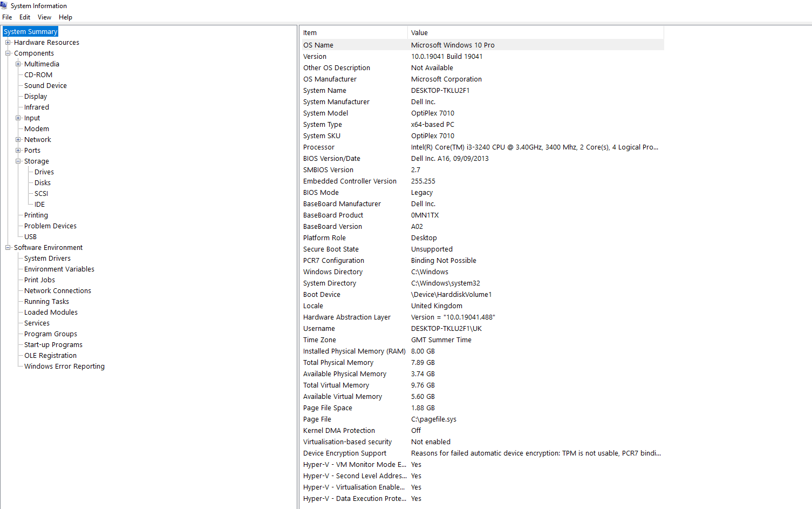Select Services in the tree
The height and width of the screenshot is (509, 812).
(37, 323)
